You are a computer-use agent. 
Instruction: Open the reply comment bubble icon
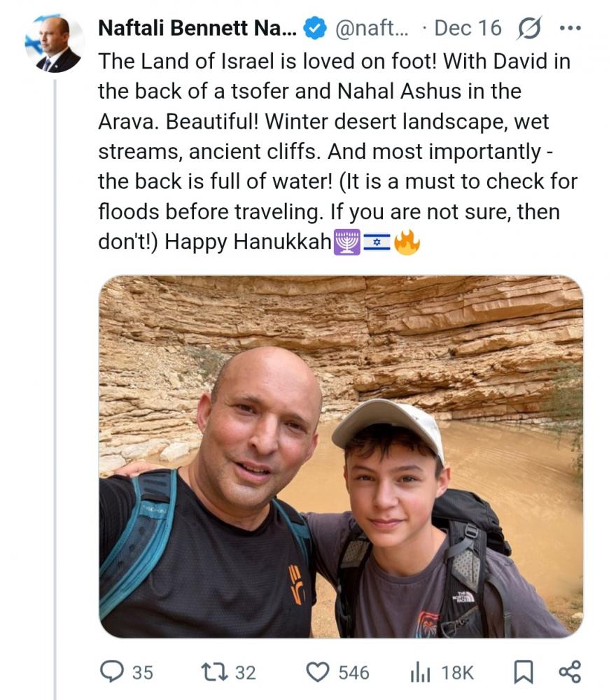pyautogui.click(x=113, y=673)
